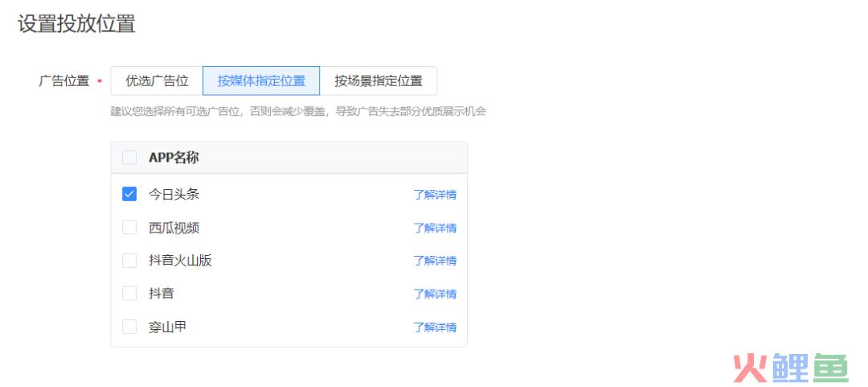Screen dimensions: 868x387
Task: Click the 设置投放位置 heading
Action: [x=77, y=24]
